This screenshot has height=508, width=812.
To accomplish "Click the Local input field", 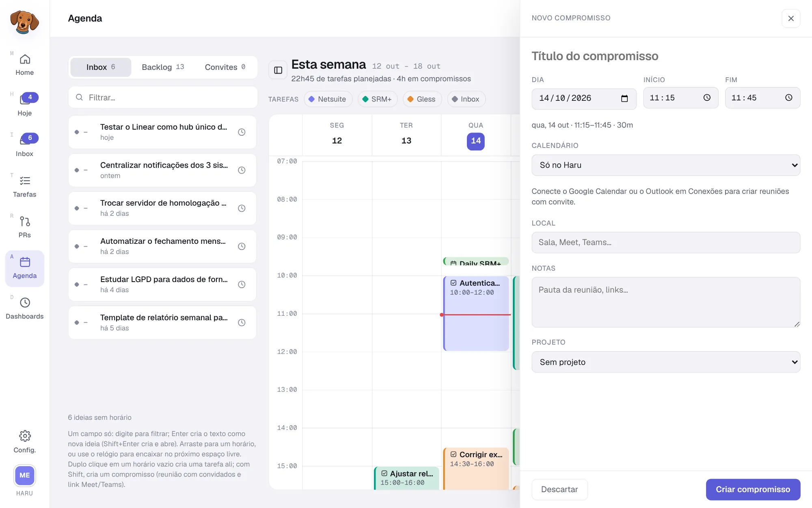I will (666, 243).
